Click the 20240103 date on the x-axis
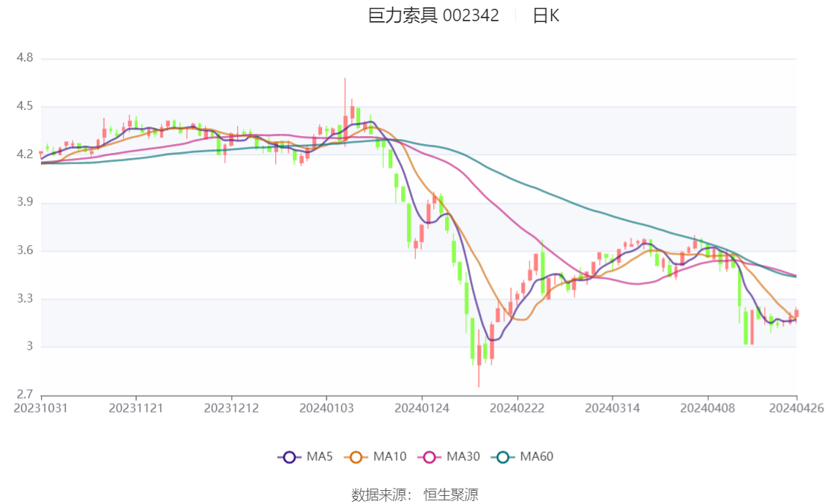The height and width of the screenshot is (504, 830). click(326, 407)
